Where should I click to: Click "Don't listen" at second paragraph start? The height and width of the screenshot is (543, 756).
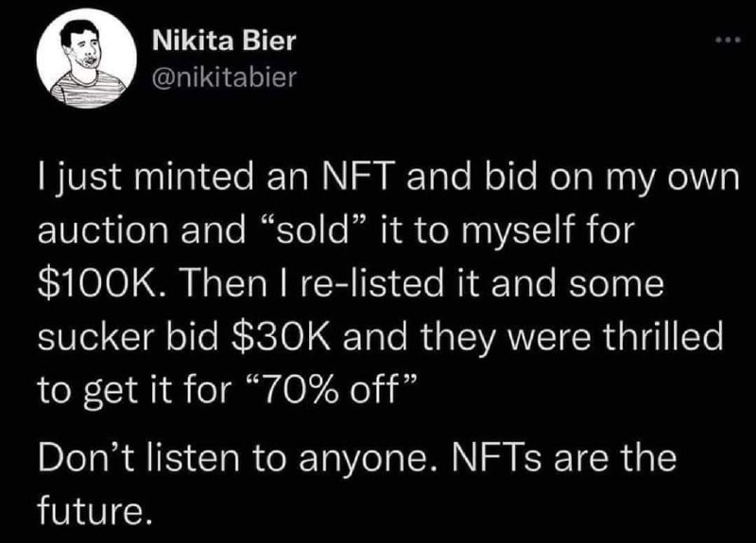click(138, 457)
